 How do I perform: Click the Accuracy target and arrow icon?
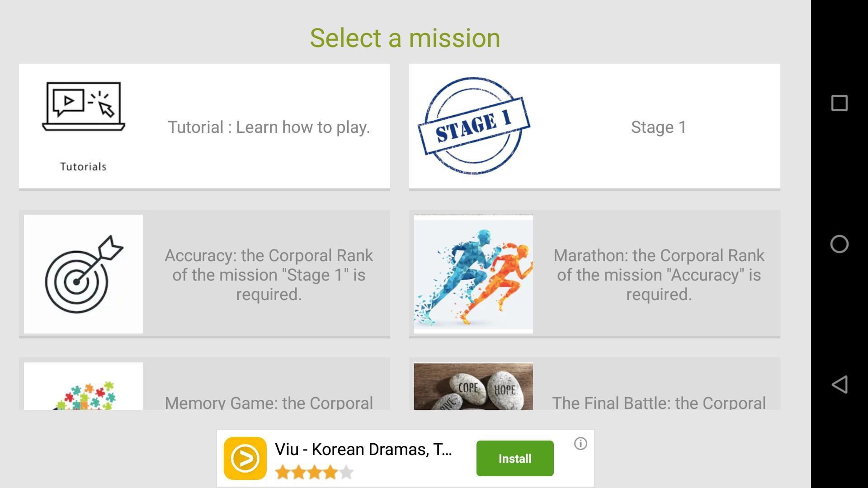tap(83, 274)
